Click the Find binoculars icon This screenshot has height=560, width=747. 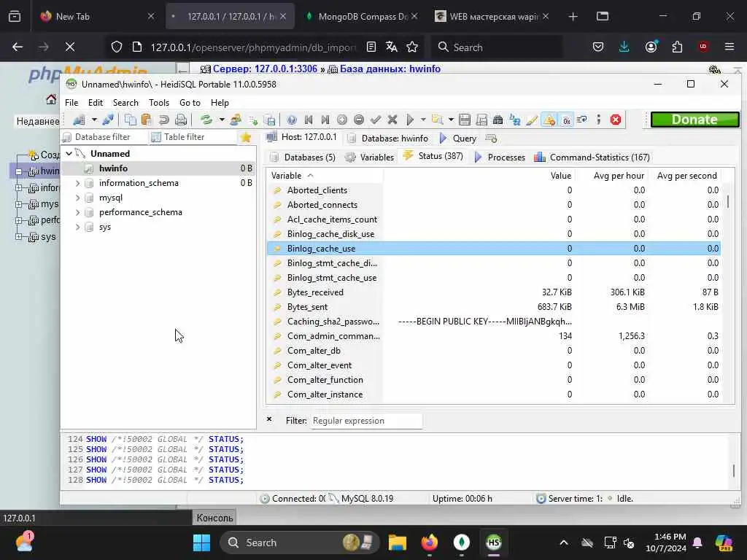498,120
